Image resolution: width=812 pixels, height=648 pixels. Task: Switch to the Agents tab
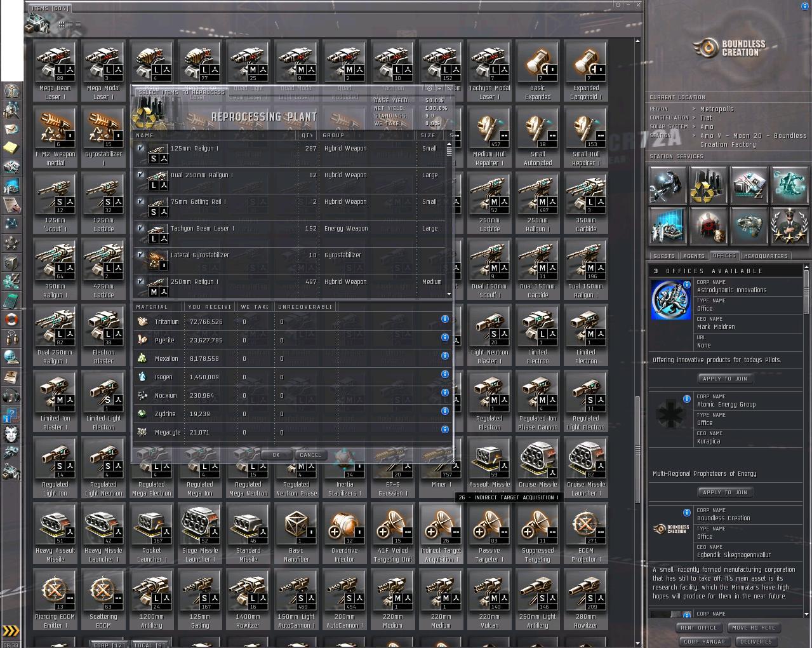click(693, 256)
